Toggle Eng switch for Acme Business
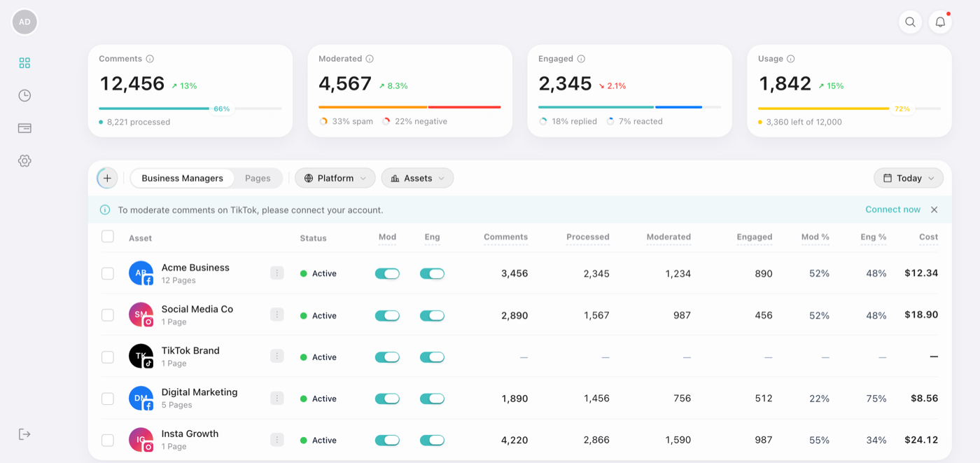This screenshot has width=980, height=463. tap(432, 273)
